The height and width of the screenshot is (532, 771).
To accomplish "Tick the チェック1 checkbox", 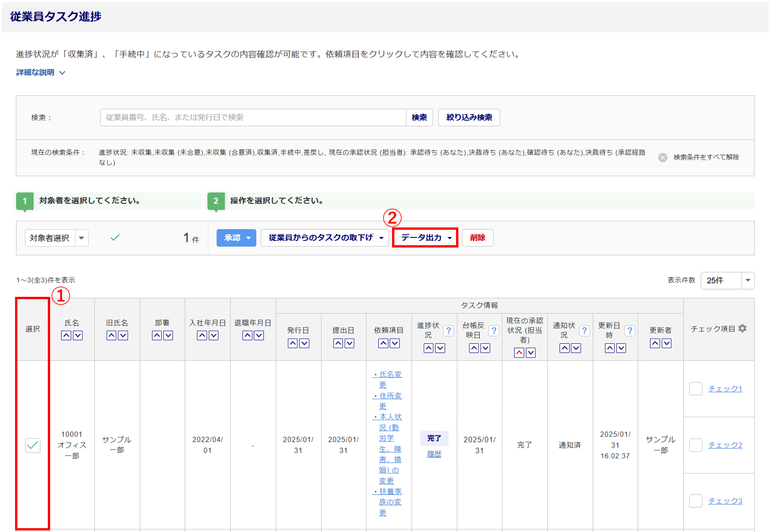I will point(695,389).
